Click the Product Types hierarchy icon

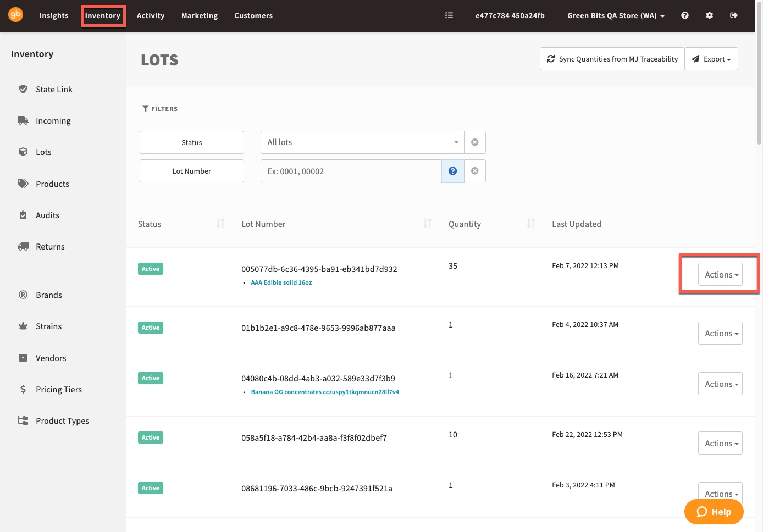pyautogui.click(x=23, y=420)
